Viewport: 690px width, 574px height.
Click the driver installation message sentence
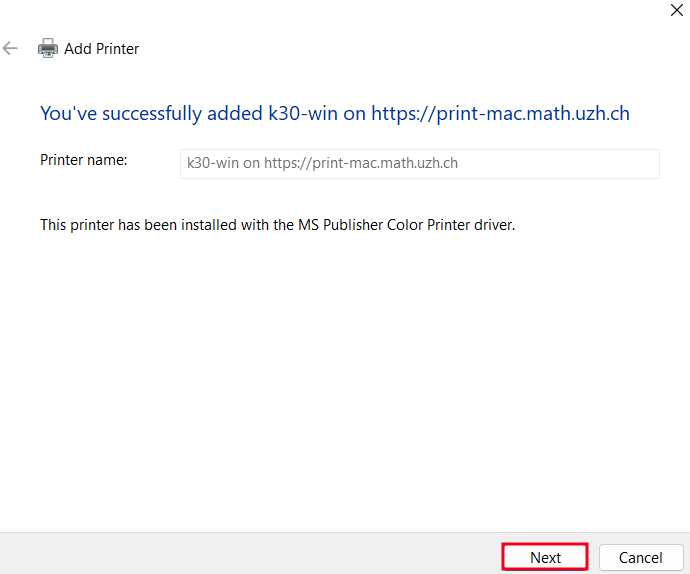pos(278,225)
